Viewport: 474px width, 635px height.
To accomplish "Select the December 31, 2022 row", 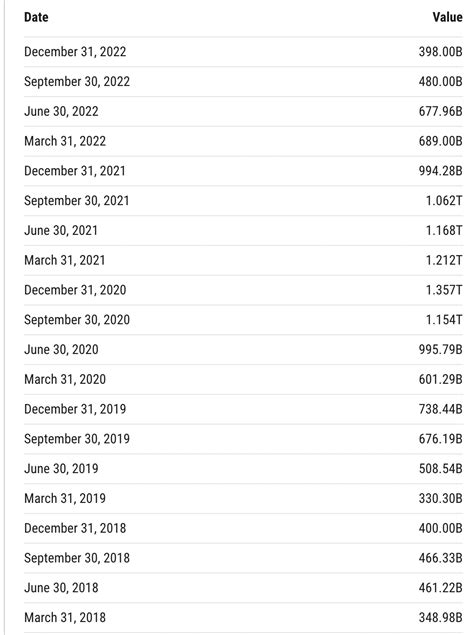I will tap(243, 52).
